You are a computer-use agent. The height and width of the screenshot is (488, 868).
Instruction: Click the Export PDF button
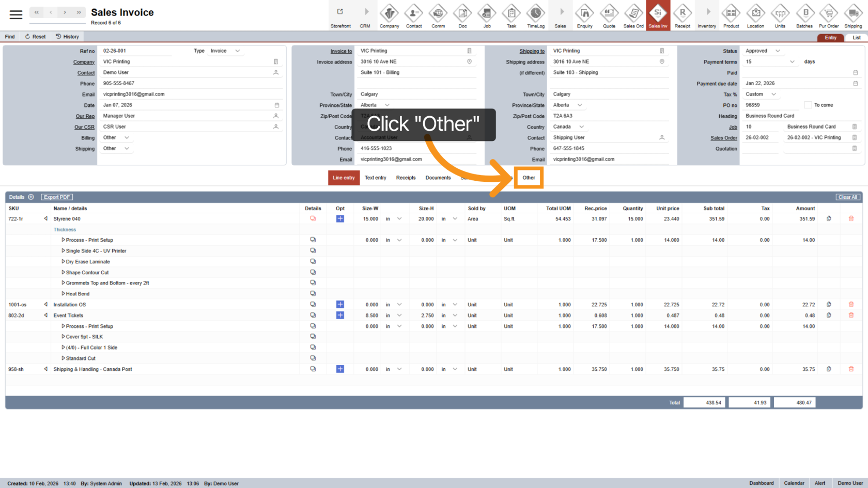tap(57, 197)
